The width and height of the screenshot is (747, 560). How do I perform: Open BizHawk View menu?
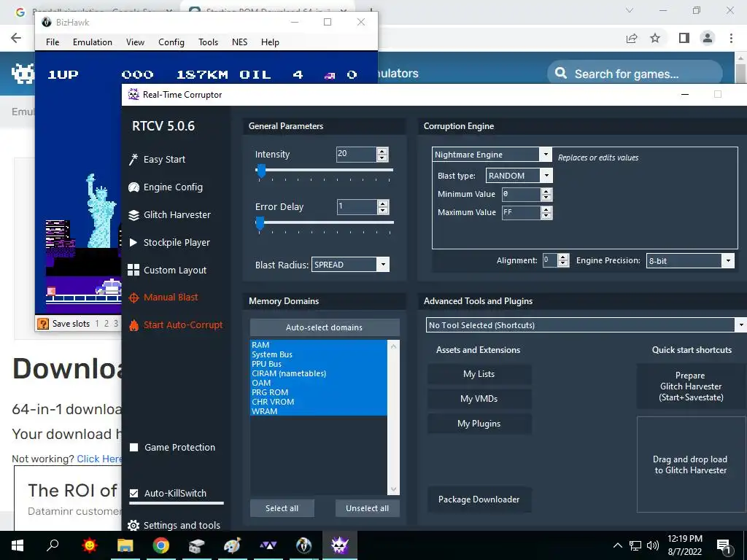point(135,42)
